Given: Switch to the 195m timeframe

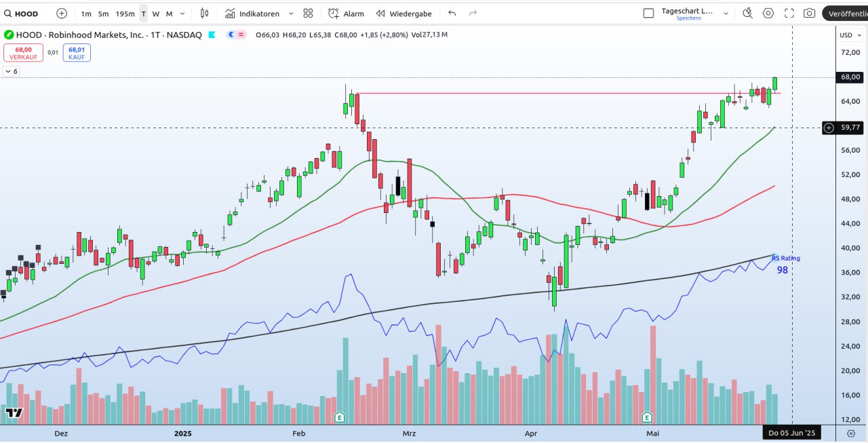Looking at the screenshot, I should tap(125, 14).
